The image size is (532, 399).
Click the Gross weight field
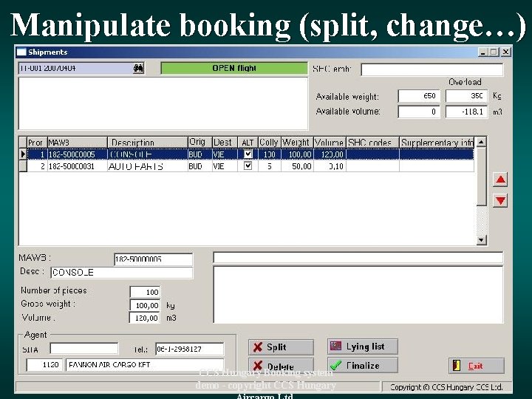pyautogui.click(x=146, y=305)
